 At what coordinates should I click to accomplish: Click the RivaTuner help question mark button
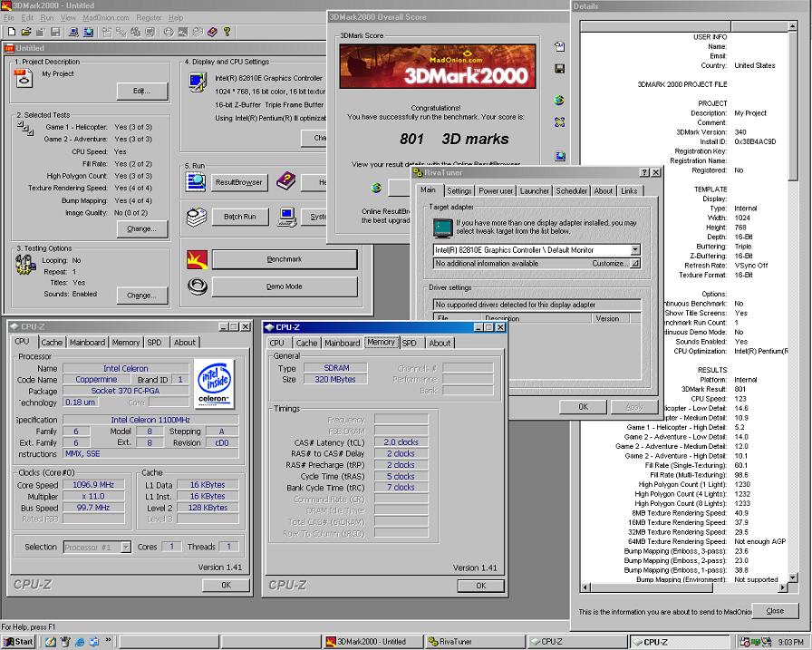(644, 172)
